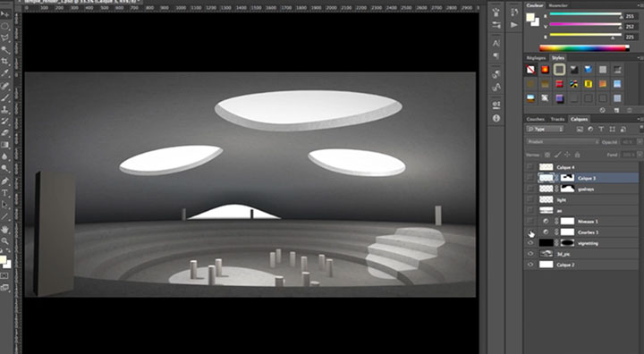This screenshot has width=644, height=354.
Task: Open the Opacité slider arrow
Action: click(640, 141)
